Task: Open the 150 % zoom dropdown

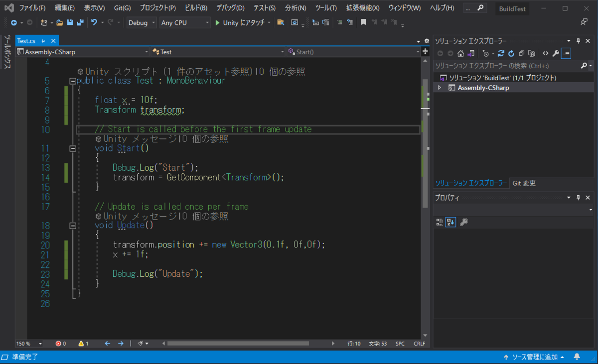Action: pos(29,344)
